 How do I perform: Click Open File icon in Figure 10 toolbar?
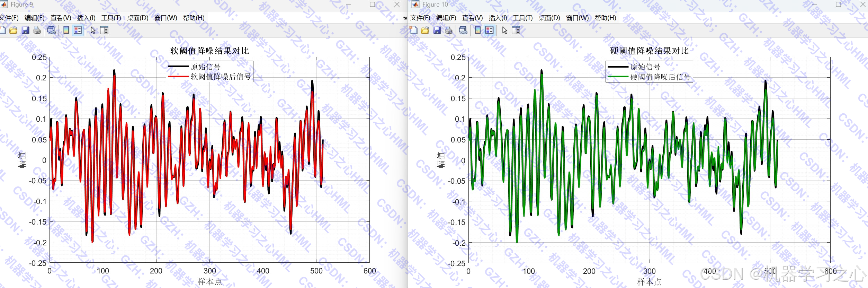click(x=425, y=30)
